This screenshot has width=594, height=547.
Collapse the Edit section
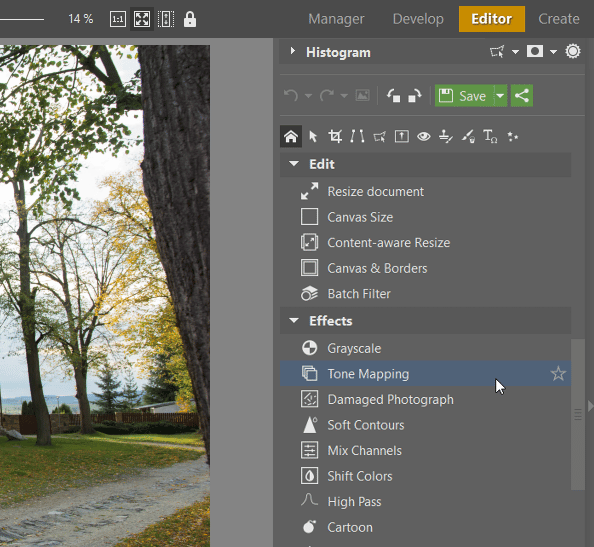(x=294, y=164)
